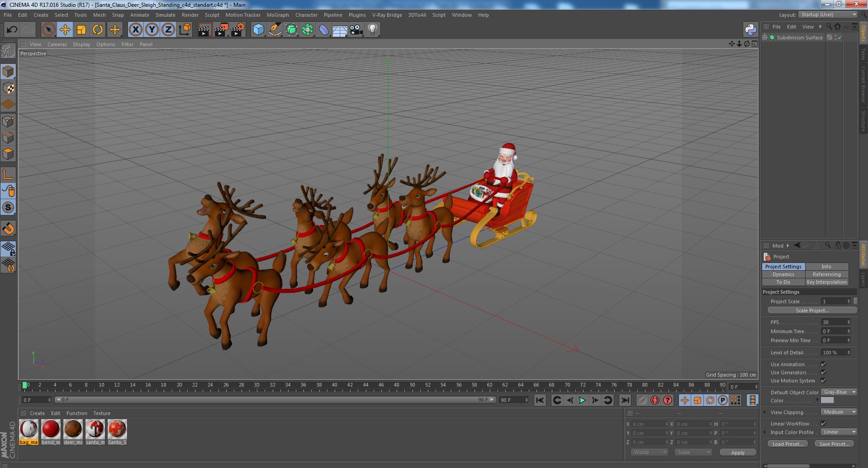
Task: Click the Apply coordinates button
Action: tap(738, 453)
